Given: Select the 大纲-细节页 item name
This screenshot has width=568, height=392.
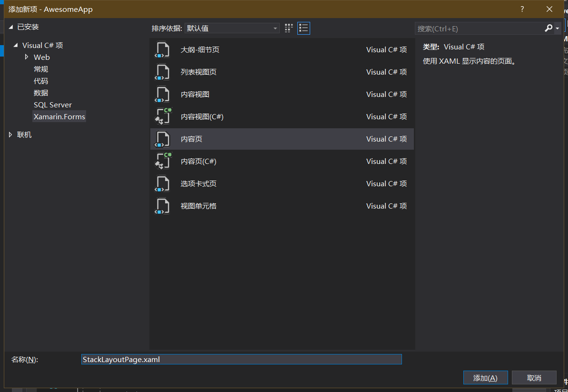Looking at the screenshot, I should point(200,49).
